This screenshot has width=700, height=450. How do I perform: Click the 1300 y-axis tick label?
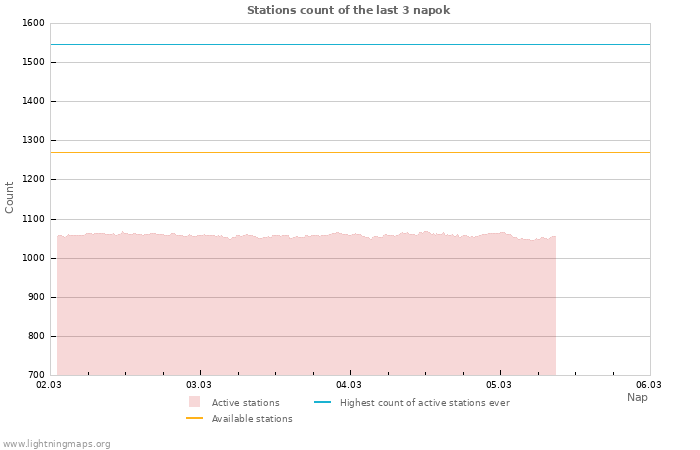(x=32, y=141)
